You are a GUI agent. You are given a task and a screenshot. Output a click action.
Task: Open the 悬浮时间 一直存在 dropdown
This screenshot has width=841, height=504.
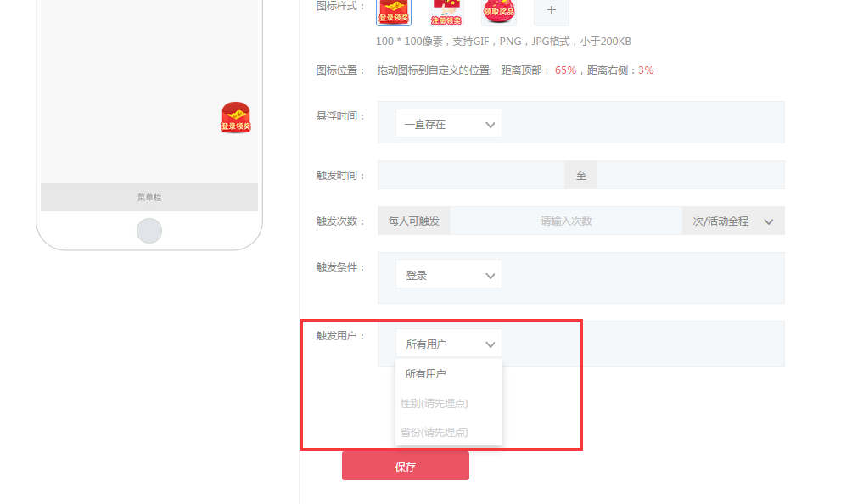[448, 123]
